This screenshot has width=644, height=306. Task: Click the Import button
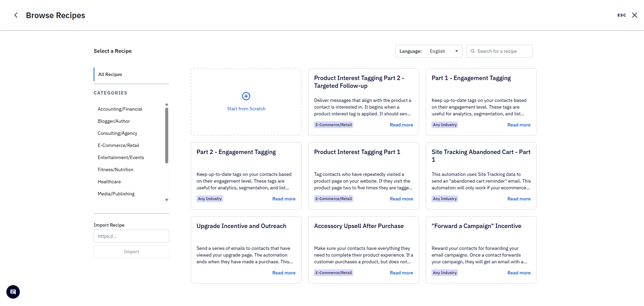pos(131,252)
